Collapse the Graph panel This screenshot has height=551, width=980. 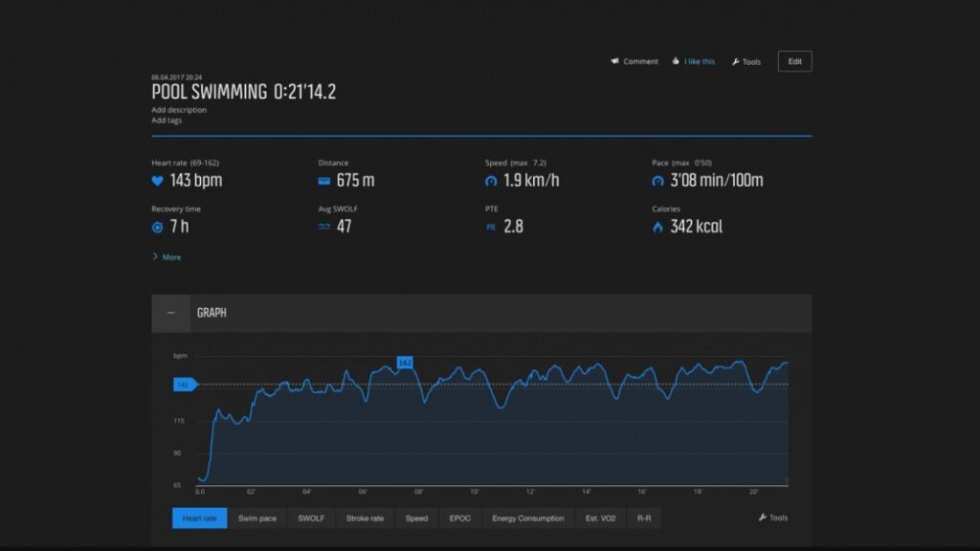(171, 313)
